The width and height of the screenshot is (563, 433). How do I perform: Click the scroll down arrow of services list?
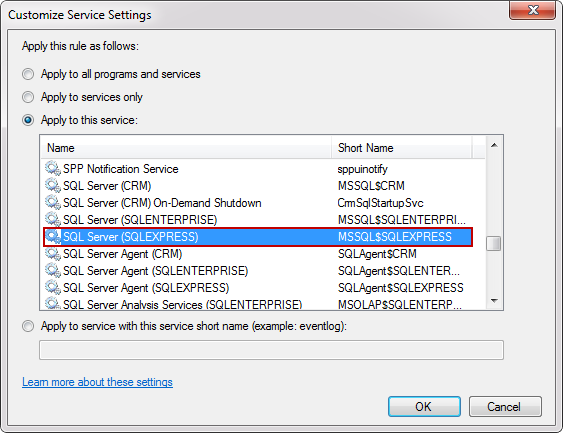click(494, 301)
